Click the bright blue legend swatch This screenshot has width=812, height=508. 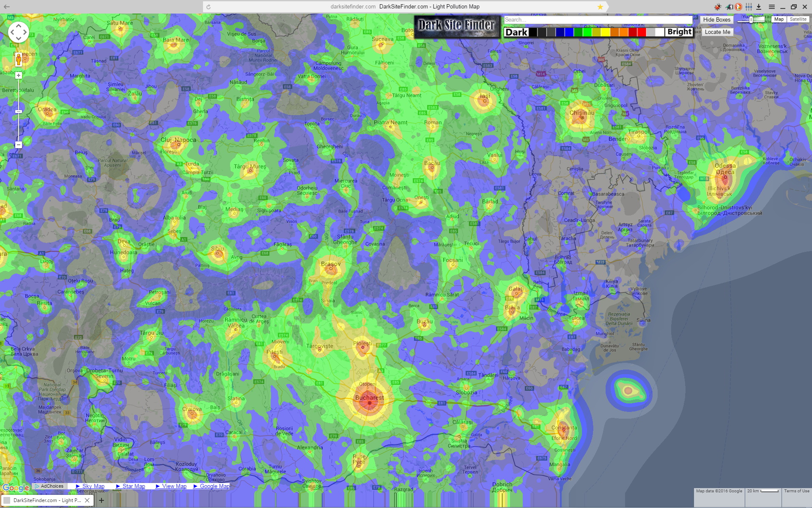569,32
